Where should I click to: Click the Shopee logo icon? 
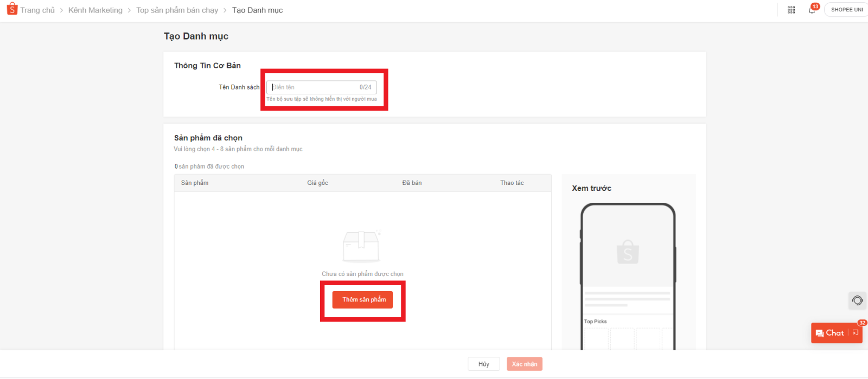(x=12, y=9)
